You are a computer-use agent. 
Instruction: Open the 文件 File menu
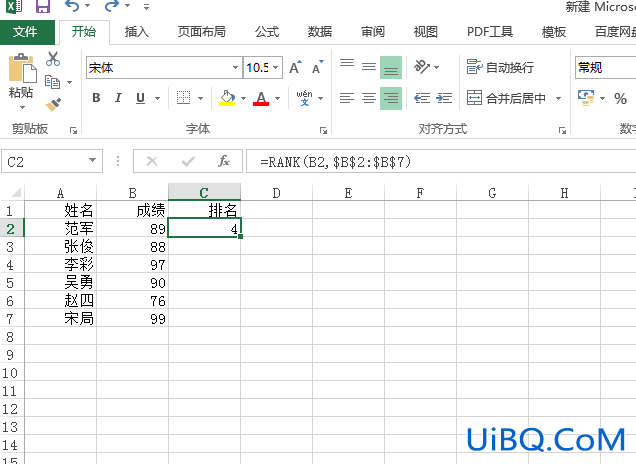25,32
